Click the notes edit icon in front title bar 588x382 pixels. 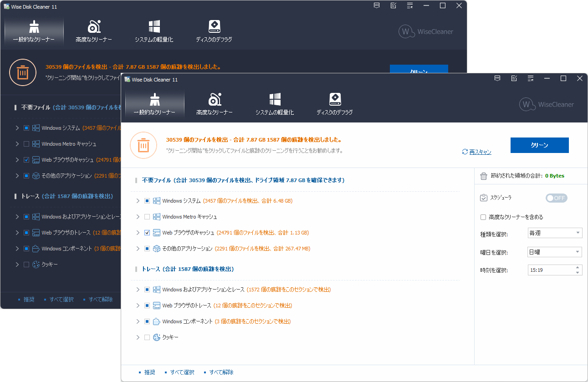[514, 79]
